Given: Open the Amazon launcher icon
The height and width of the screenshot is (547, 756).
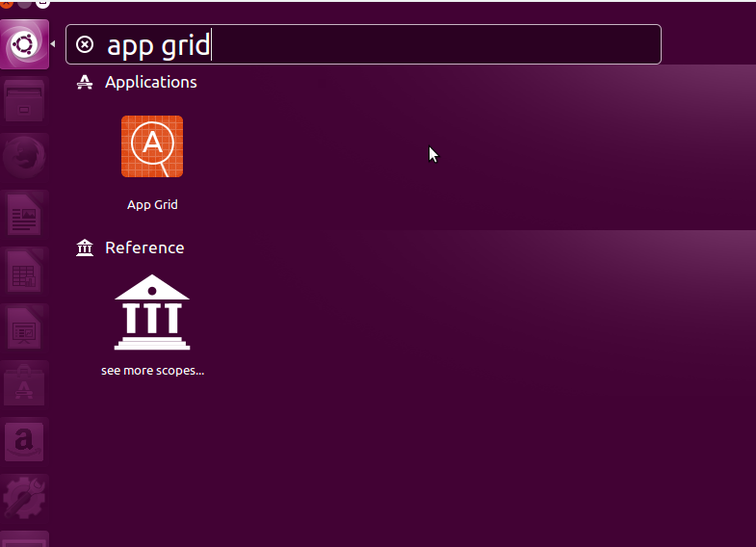Looking at the screenshot, I should pos(24,442).
